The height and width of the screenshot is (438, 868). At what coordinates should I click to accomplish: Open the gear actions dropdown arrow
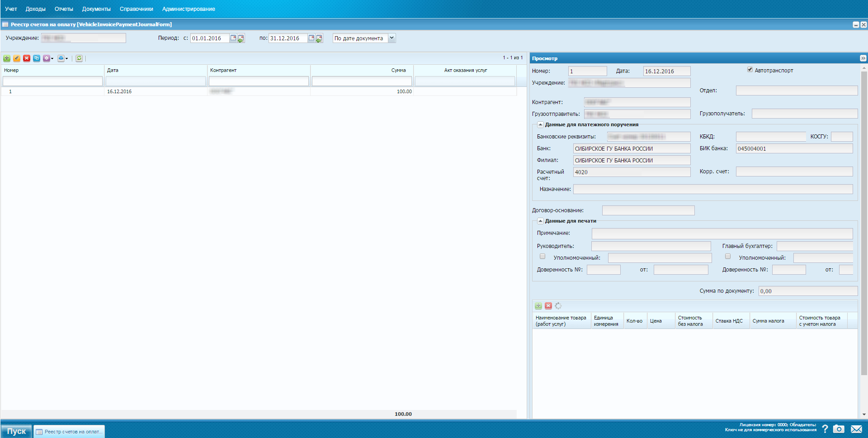52,58
